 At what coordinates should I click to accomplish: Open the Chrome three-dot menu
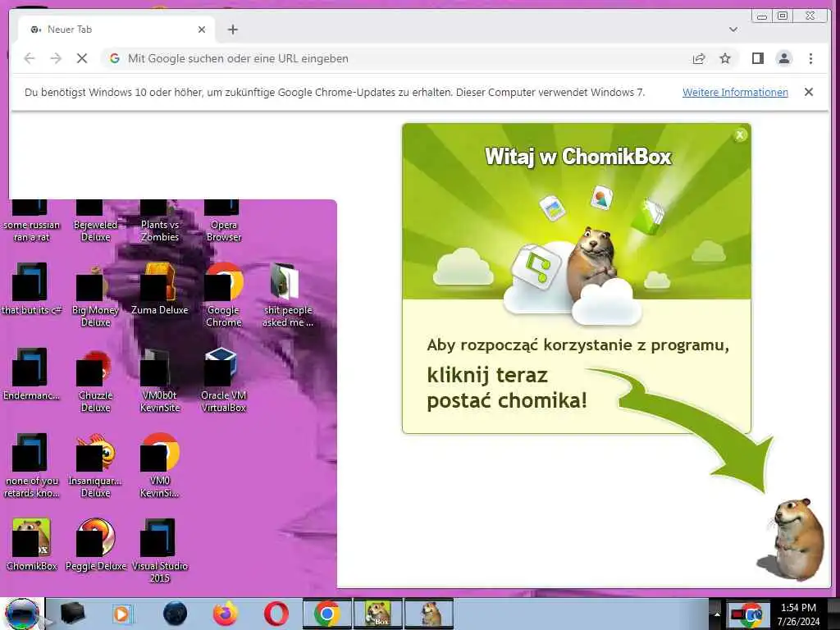click(x=810, y=58)
